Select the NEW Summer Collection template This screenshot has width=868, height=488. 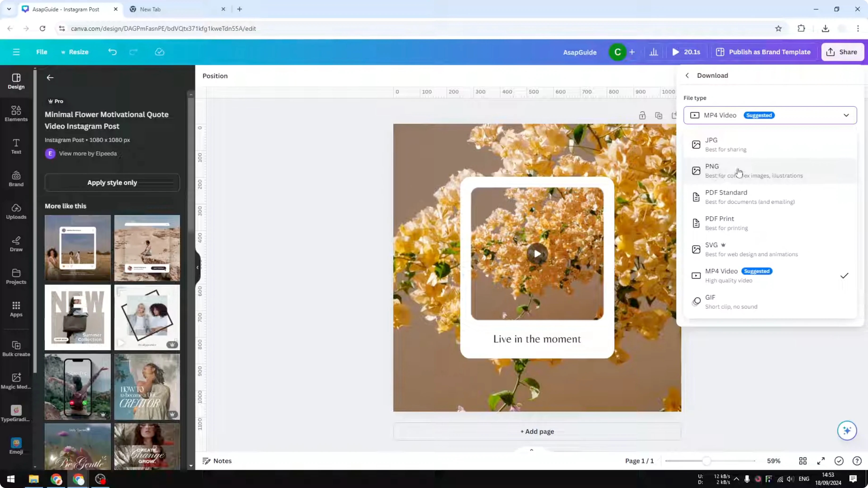[x=78, y=317]
